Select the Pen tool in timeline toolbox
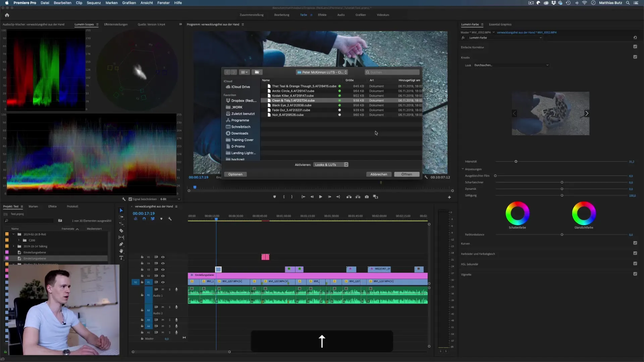This screenshot has height=362, width=644. coord(121,244)
